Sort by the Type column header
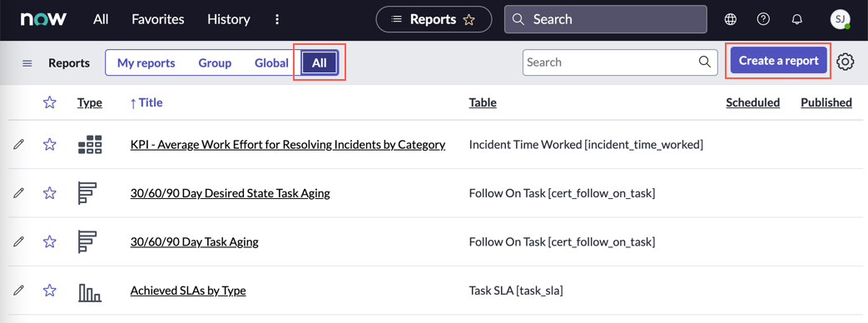 pos(90,102)
